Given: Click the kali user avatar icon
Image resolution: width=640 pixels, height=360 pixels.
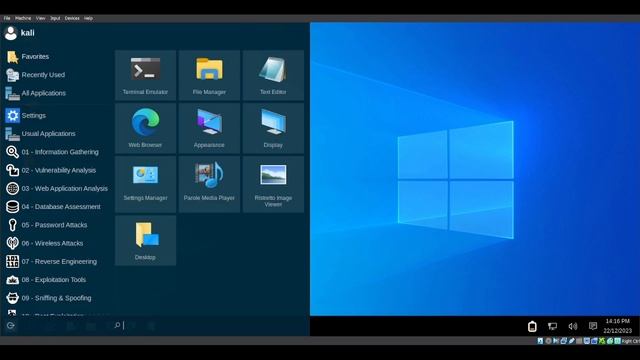Looking at the screenshot, I should [11, 33].
